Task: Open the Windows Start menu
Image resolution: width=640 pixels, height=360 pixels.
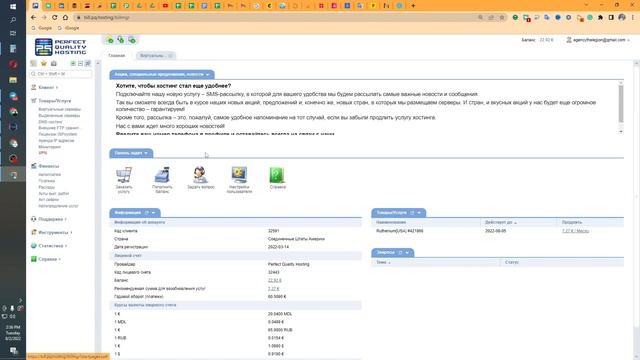Action: (x=13, y=7)
